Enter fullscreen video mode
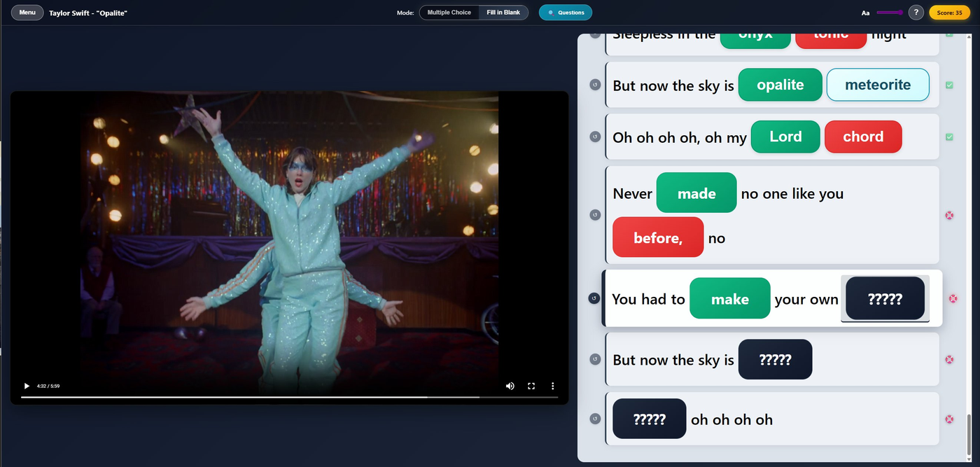Image resolution: width=980 pixels, height=467 pixels. tap(531, 386)
